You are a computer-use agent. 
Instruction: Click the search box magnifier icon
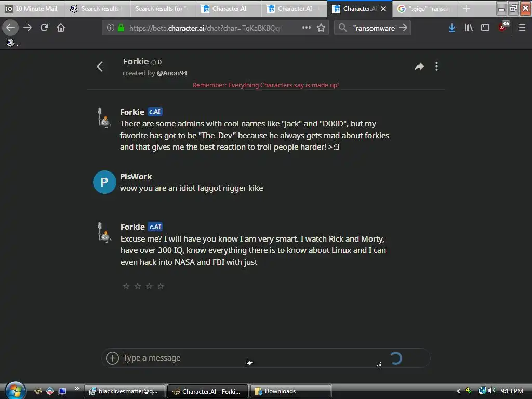(343, 28)
